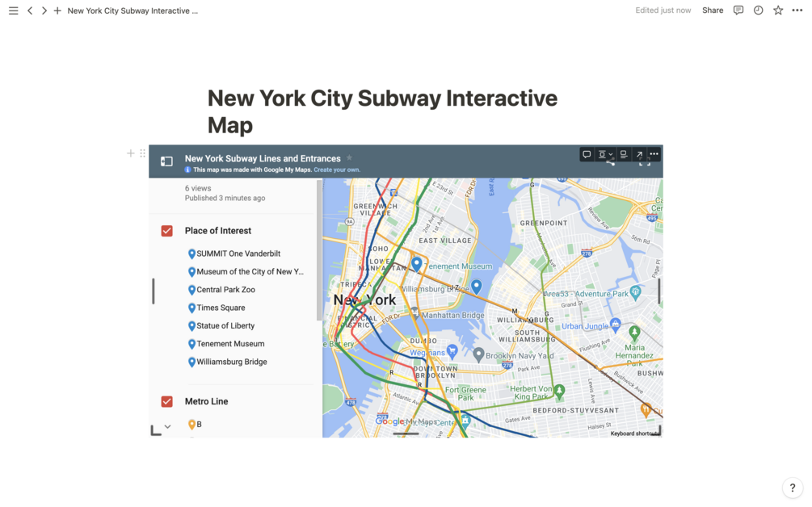Click the Herbert Von King Park marker

(559, 392)
